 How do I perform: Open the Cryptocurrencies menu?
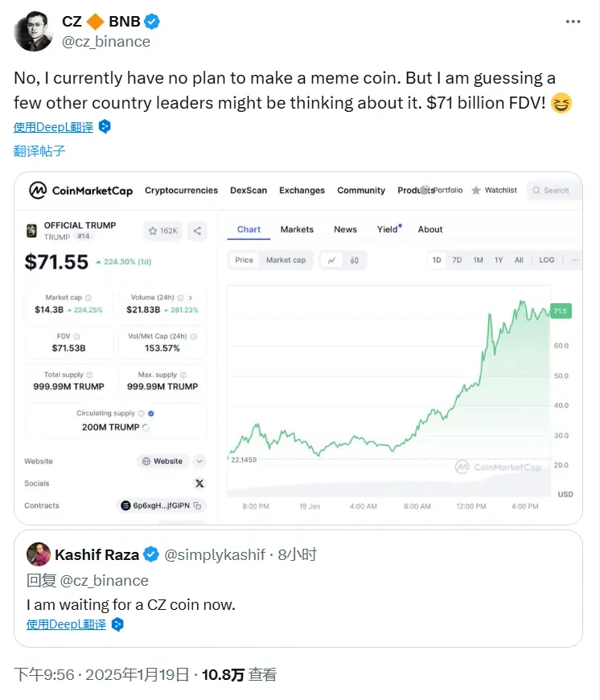(181, 191)
